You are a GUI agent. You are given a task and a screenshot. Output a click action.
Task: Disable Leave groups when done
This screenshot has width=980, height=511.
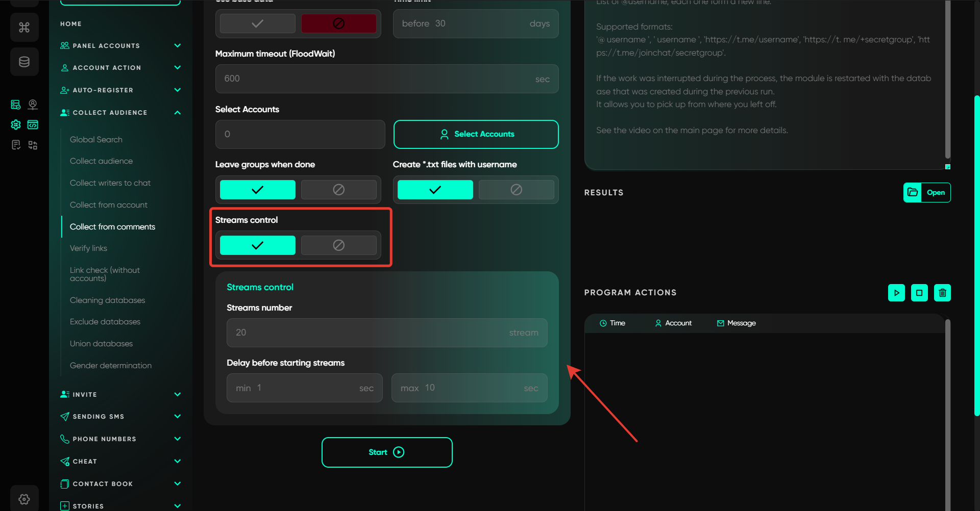click(338, 190)
